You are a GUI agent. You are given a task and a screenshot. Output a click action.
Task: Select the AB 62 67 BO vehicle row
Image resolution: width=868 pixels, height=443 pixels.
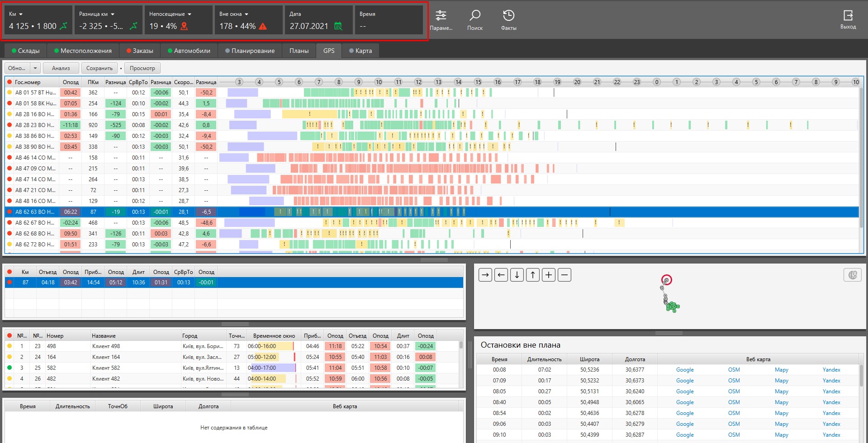tap(432, 223)
